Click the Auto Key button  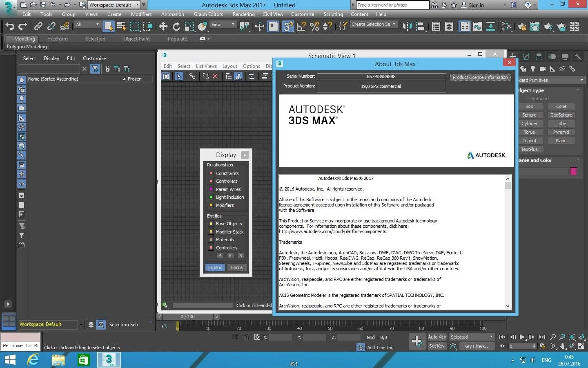click(437, 337)
